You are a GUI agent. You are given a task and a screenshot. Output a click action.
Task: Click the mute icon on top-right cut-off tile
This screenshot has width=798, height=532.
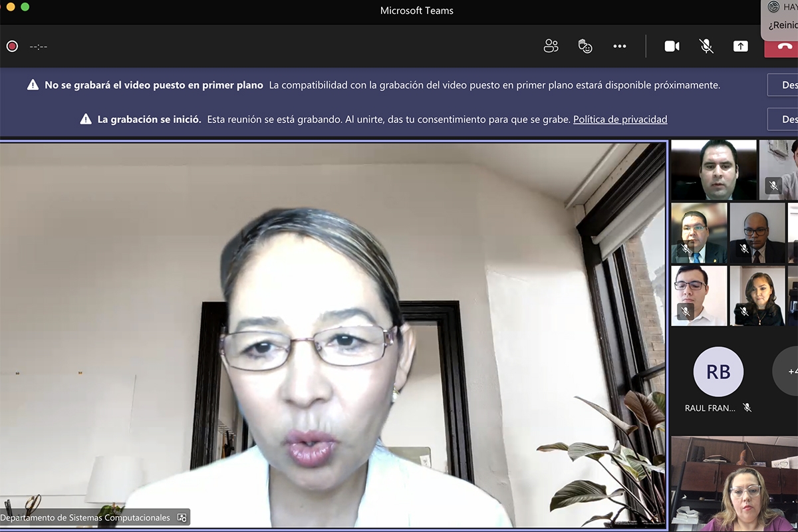point(773,186)
